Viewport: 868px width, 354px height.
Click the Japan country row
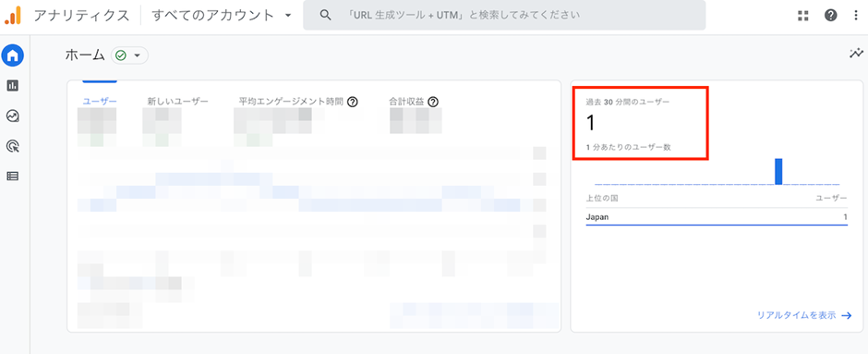click(x=717, y=217)
